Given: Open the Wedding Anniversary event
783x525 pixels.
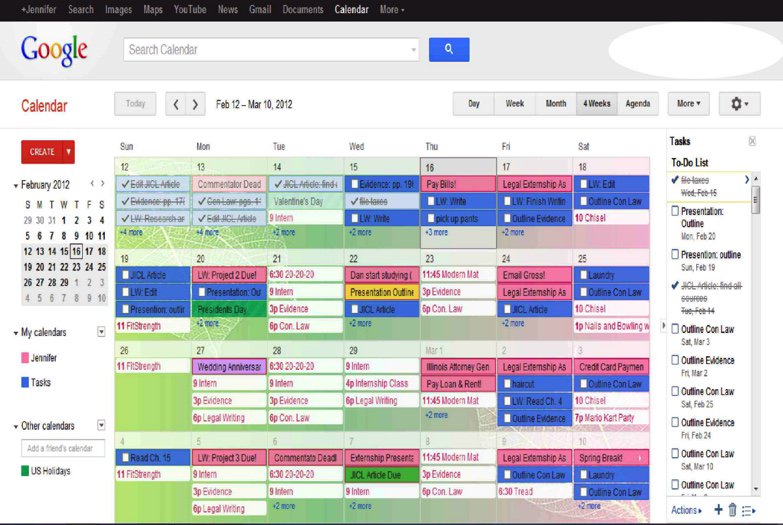Looking at the screenshot, I should [x=229, y=367].
